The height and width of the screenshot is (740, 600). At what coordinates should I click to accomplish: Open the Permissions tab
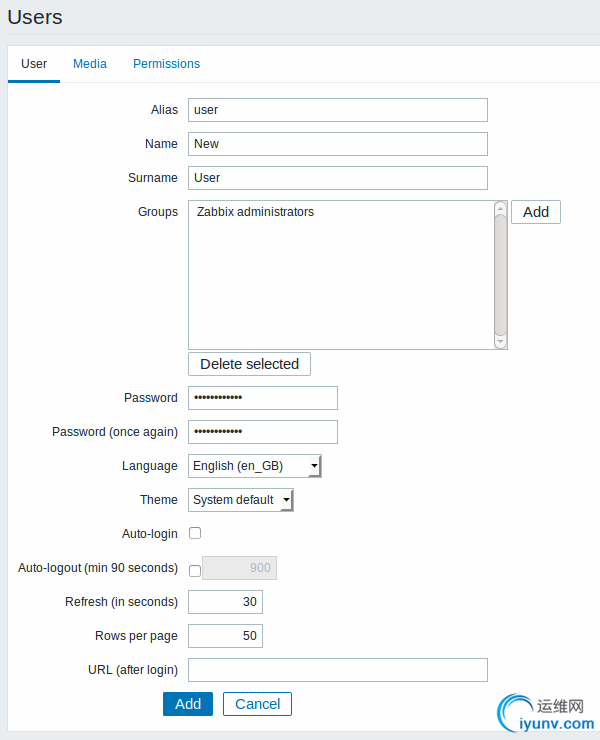pyautogui.click(x=166, y=64)
